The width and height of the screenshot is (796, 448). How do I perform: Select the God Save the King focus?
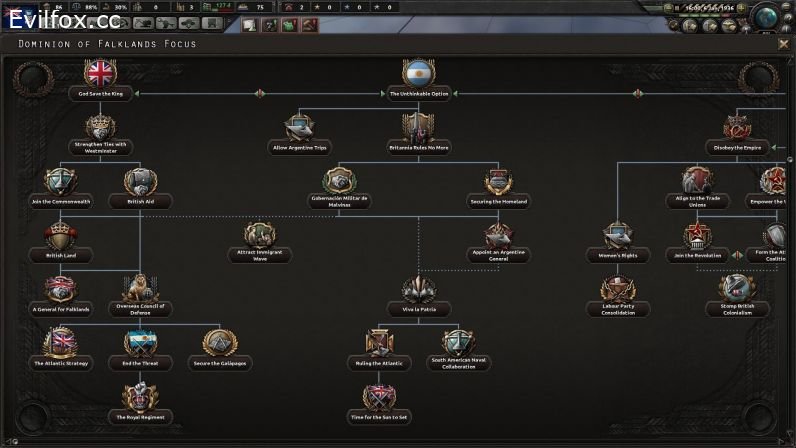pyautogui.click(x=99, y=75)
